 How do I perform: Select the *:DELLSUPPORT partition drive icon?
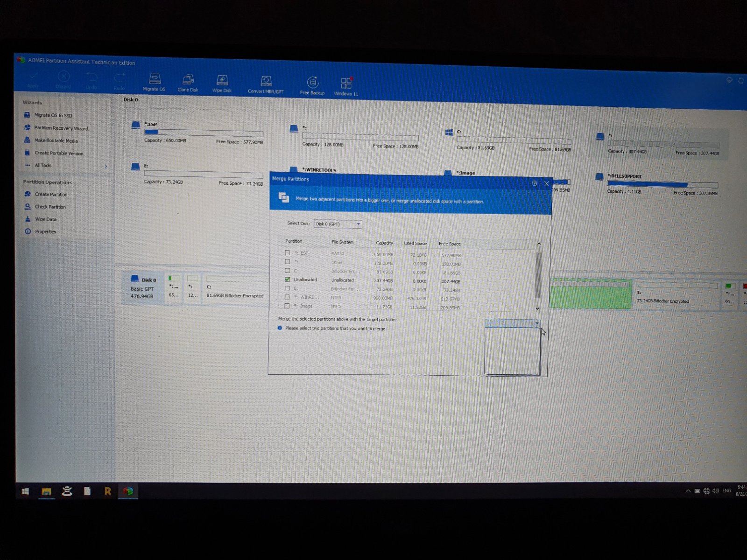(600, 176)
